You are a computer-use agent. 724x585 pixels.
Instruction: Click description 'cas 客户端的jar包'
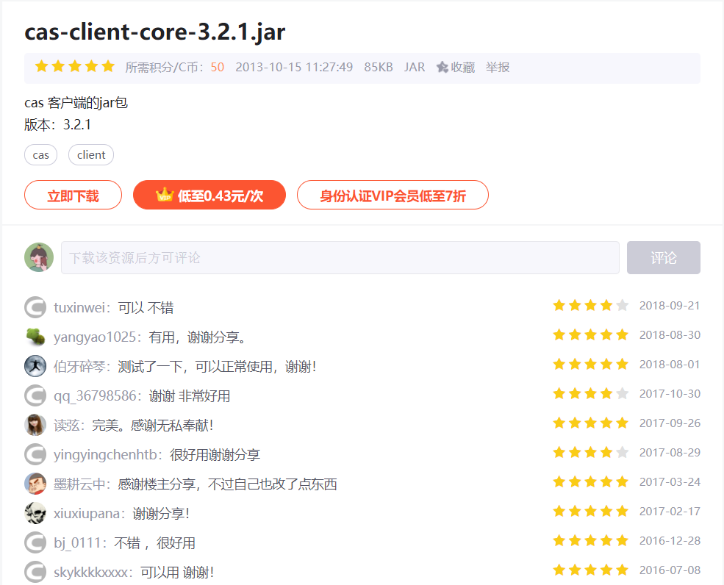(x=76, y=103)
